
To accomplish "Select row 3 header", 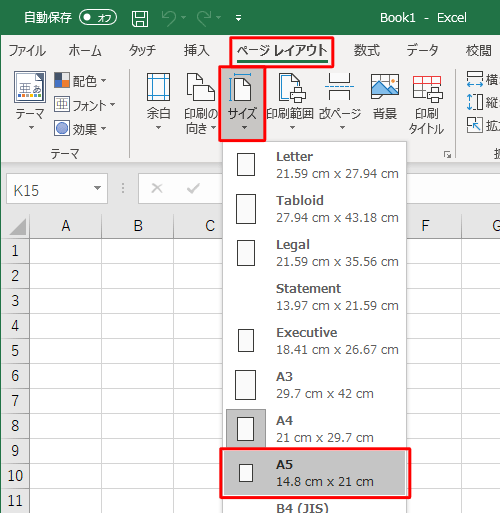I will 15,301.
